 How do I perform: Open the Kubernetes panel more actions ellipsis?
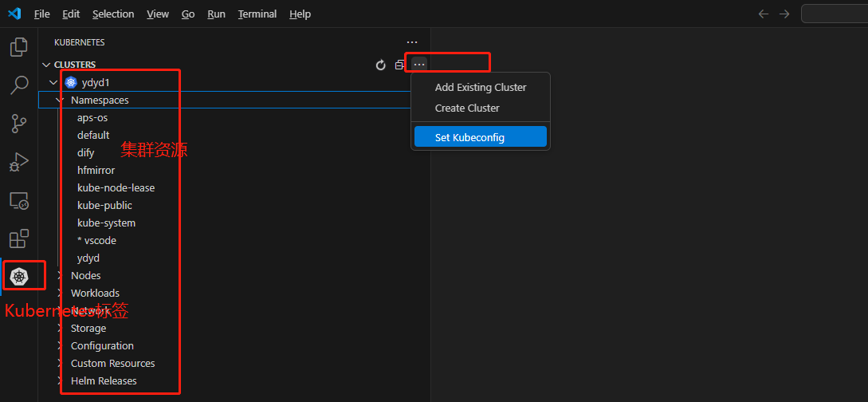pyautogui.click(x=411, y=42)
